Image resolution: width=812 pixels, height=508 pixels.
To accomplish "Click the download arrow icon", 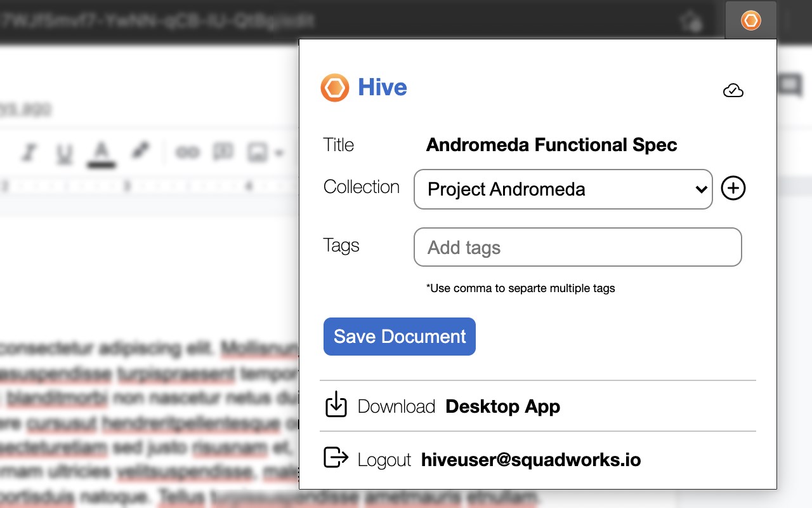I will coord(336,405).
